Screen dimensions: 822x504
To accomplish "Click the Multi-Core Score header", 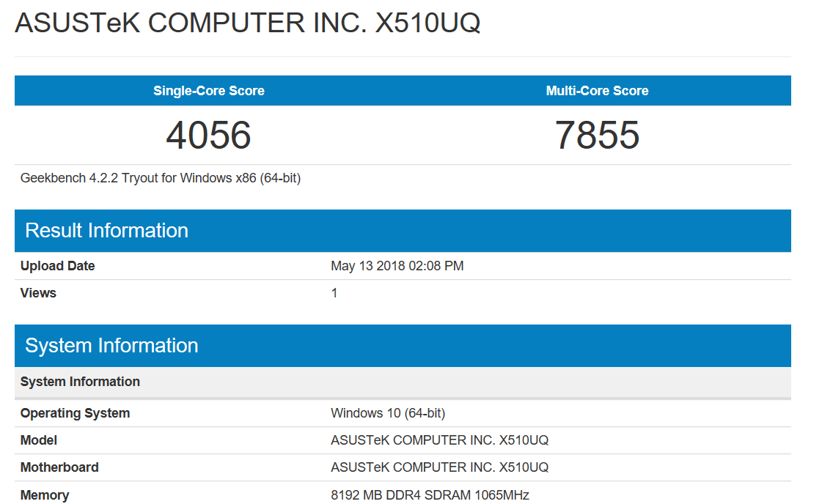I will (x=597, y=91).
